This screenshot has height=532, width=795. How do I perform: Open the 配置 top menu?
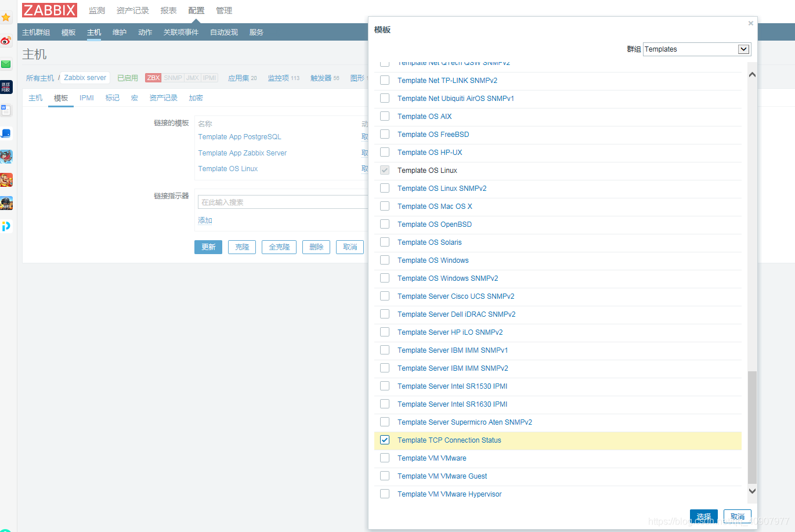(197, 10)
